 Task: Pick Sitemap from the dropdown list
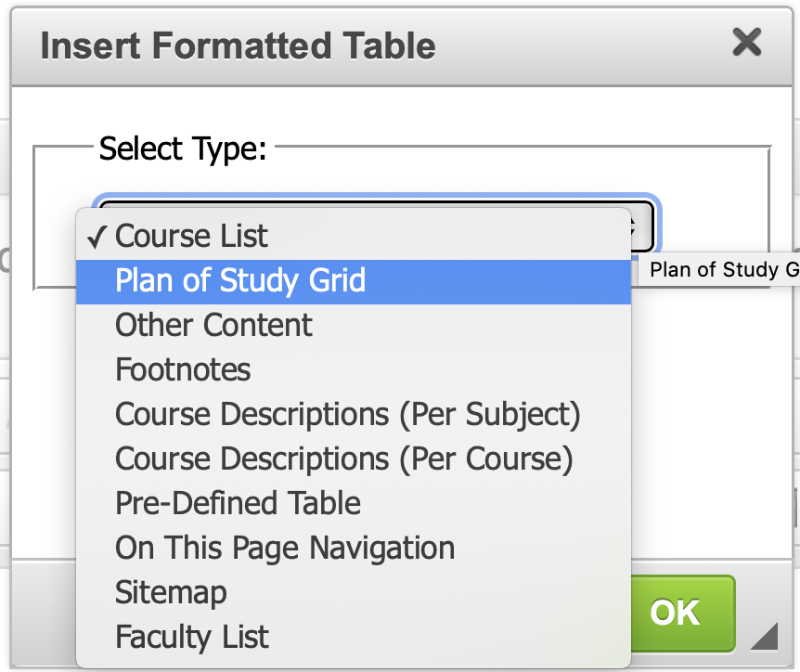(x=171, y=593)
